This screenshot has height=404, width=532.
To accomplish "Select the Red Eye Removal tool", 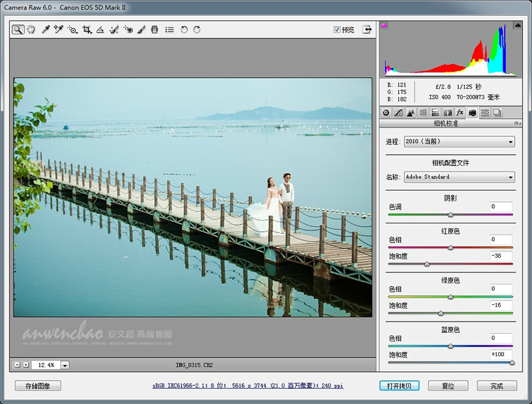I will pyautogui.click(x=128, y=30).
